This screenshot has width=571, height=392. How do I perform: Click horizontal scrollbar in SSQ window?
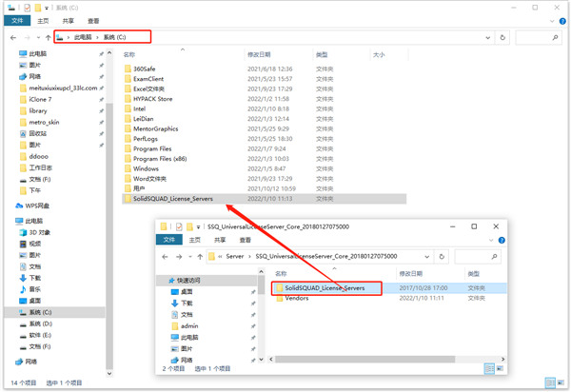pos(364,360)
